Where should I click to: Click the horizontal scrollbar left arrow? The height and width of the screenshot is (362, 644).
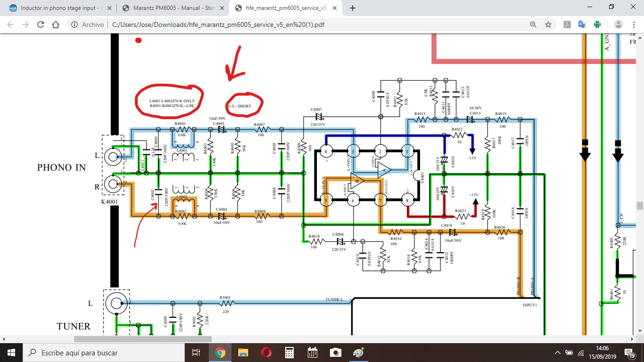[x=3, y=339]
